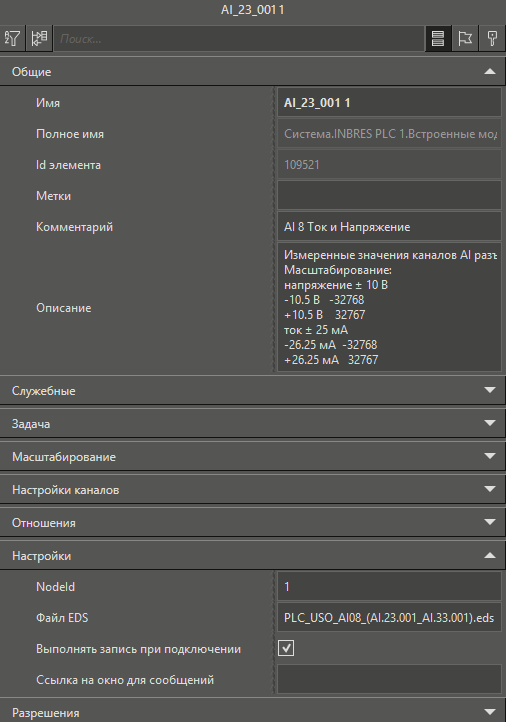
Task: Edit the Комментарий field
Action: 389,227
